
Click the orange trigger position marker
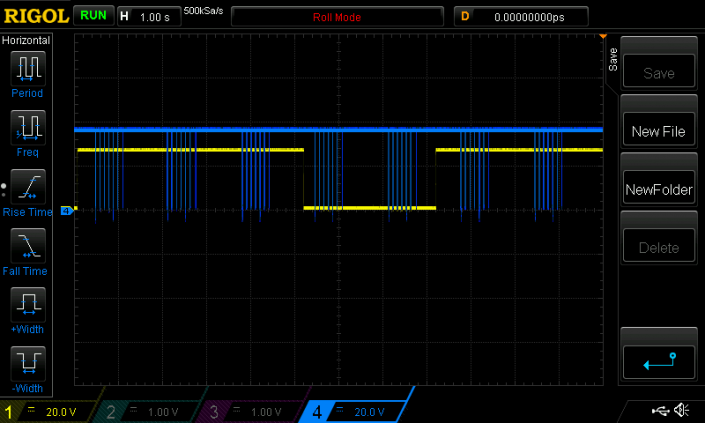click(603, 36)
